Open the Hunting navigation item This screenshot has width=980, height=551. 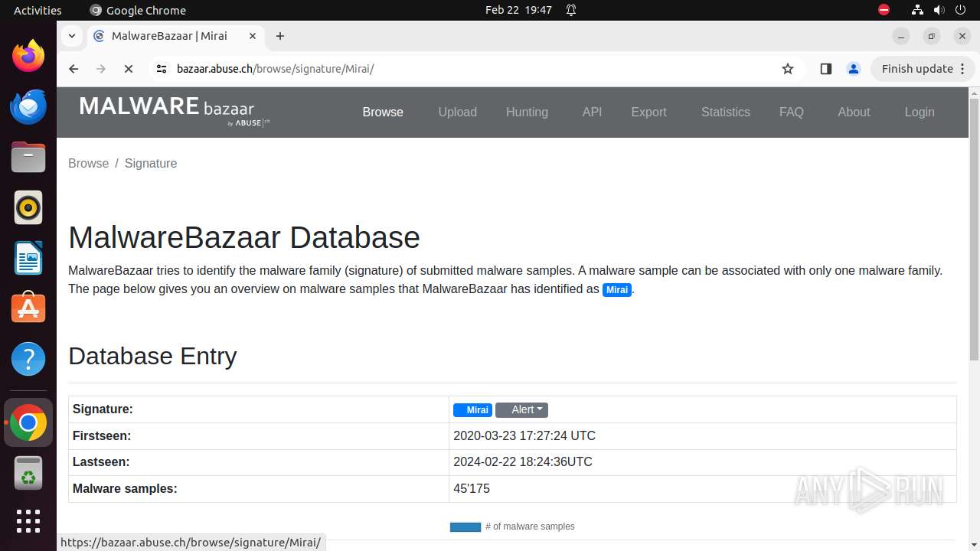pyautogui.click(x=527, y=112)
